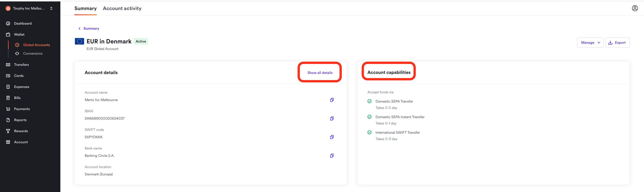644x192 pixels.
Task: Click Show all details
Action: point(320,72)
